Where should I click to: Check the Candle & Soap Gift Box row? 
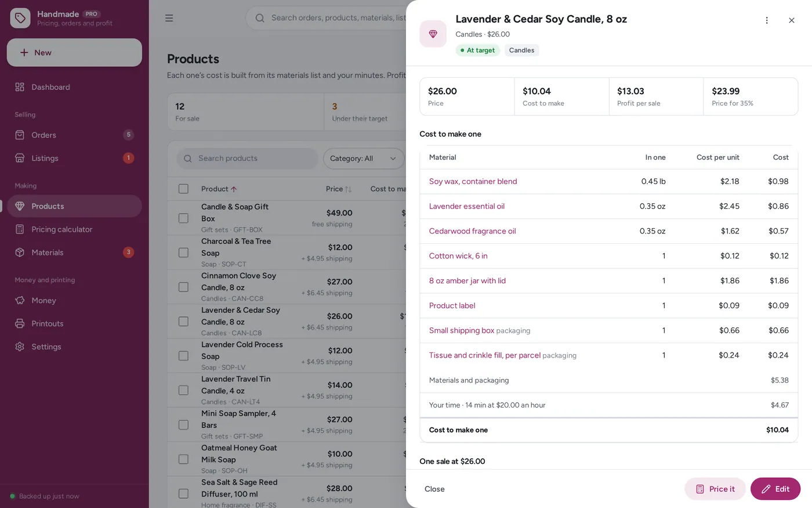(183, 218)
